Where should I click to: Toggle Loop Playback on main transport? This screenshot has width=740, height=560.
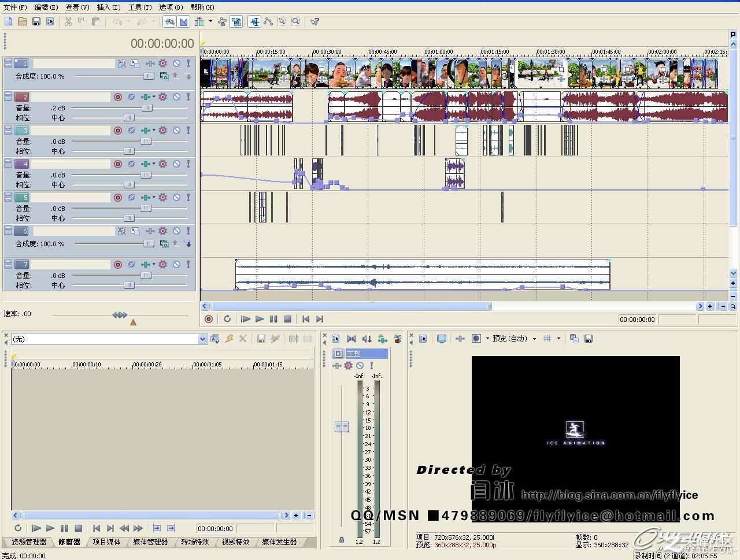[227, 319]
